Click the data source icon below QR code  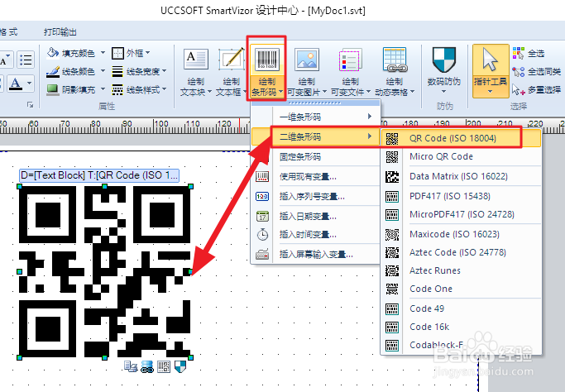click(x=130, y=367)
